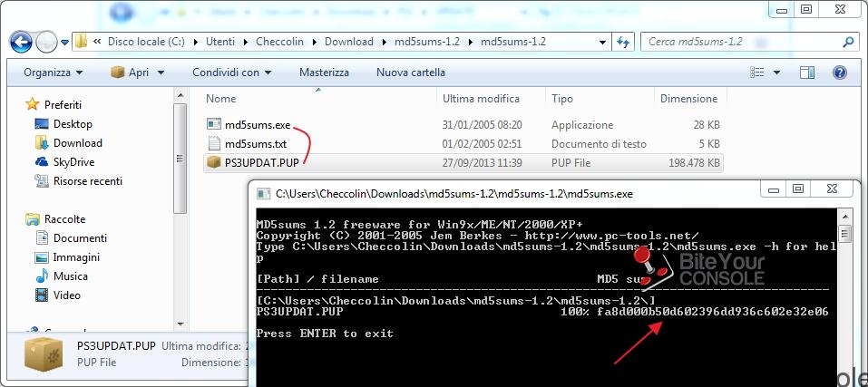868x387 pixels.
Task: Open Documenti library
Action: tap(80, 238)
